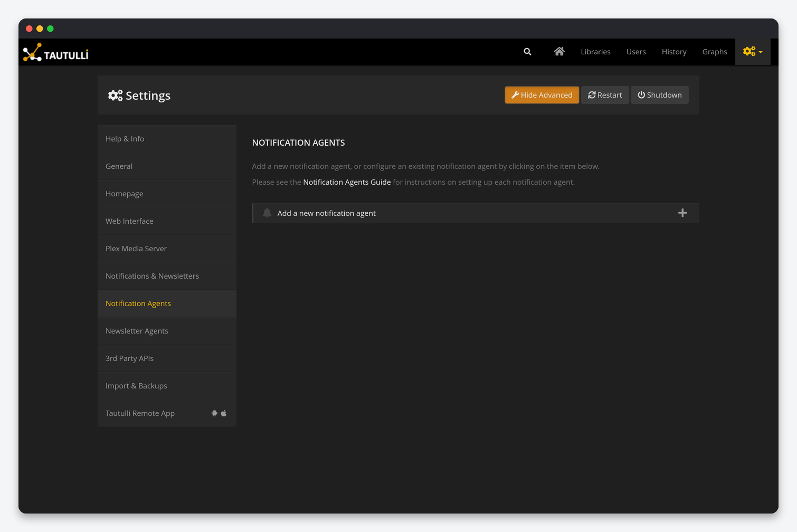Click the bell icon in agent row

[x=267, y=213]
